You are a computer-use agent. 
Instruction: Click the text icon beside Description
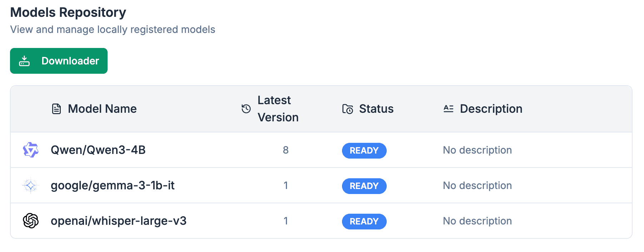[x=449, y=109]
